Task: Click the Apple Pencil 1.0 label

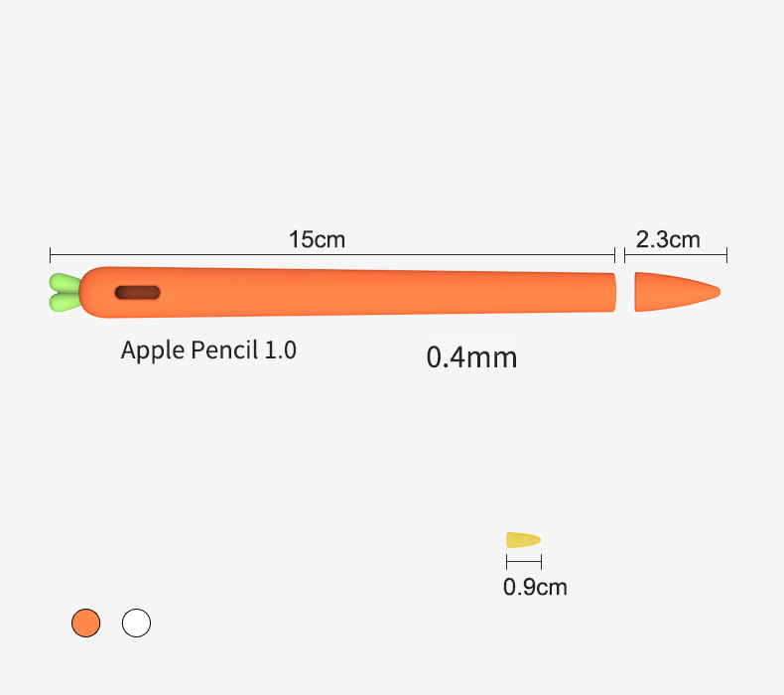Action: pos(208,349)
